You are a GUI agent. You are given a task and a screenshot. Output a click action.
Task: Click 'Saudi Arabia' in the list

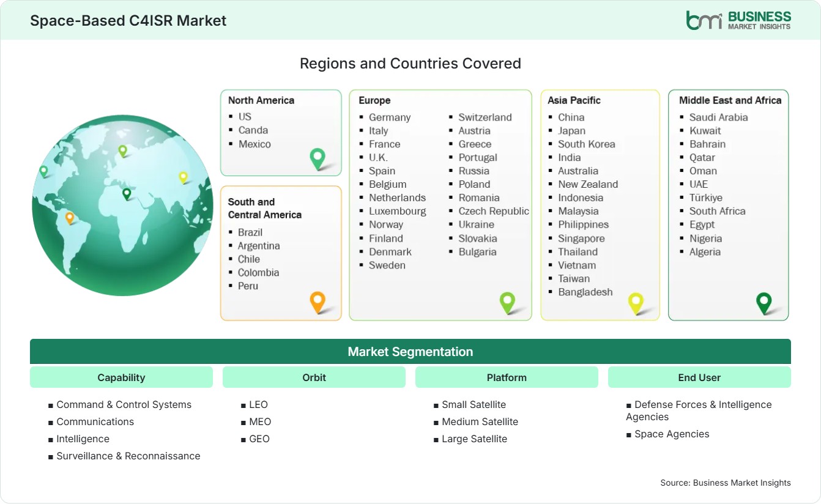coord(719,117)
